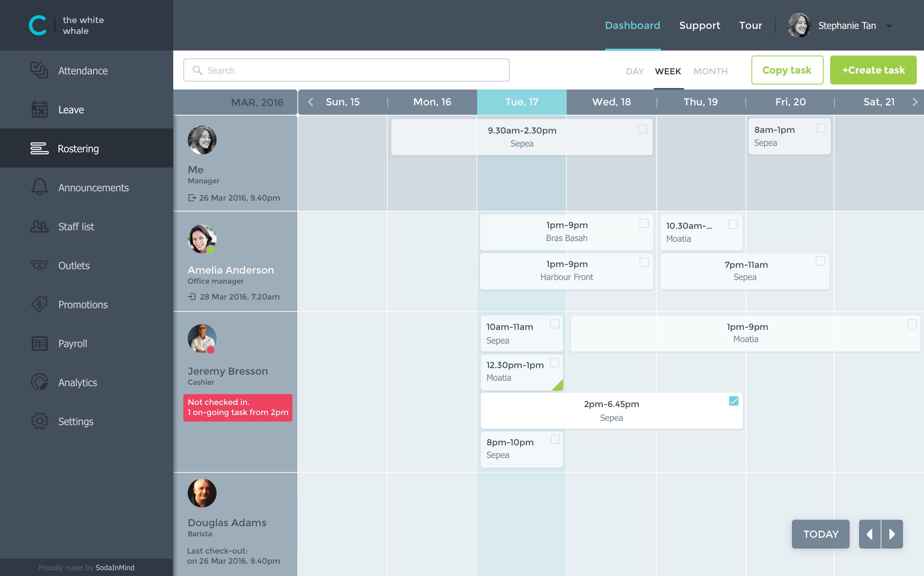The image size is (924, 576).
Task: Tick the 1pm-9pm Bras Basah checkbox
Action: 644,224
